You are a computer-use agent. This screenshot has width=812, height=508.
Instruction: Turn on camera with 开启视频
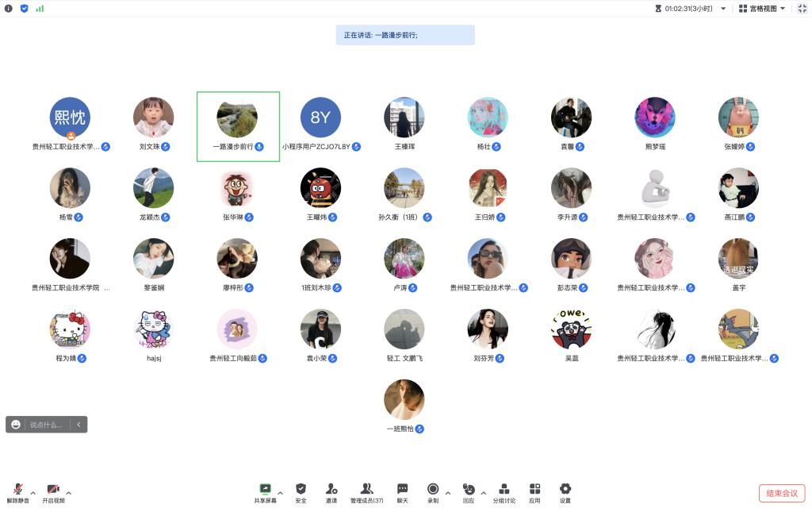53,492
